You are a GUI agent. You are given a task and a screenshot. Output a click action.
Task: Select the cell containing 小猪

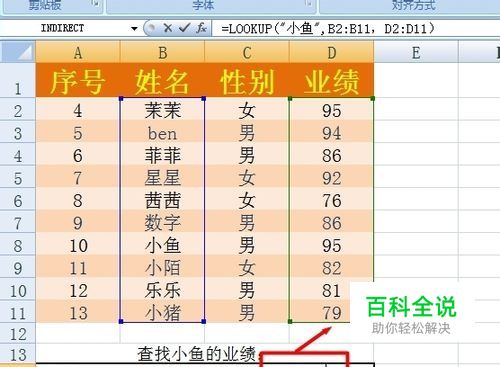[162, 312]
